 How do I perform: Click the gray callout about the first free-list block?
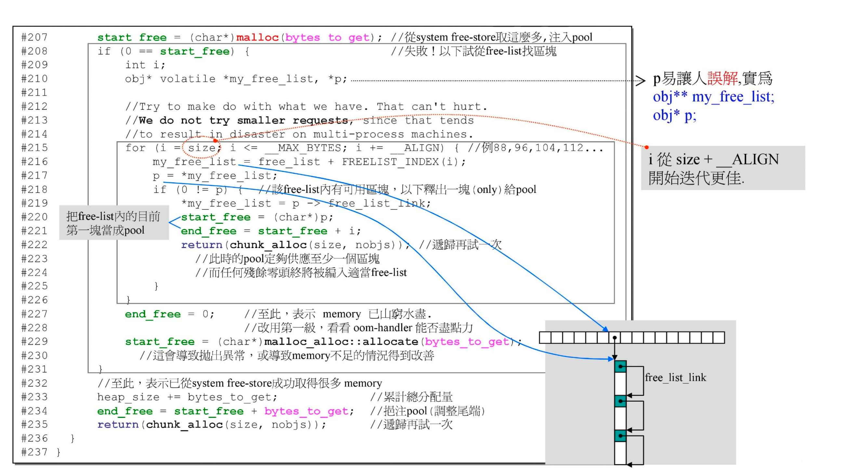click(x=113, y=223)
